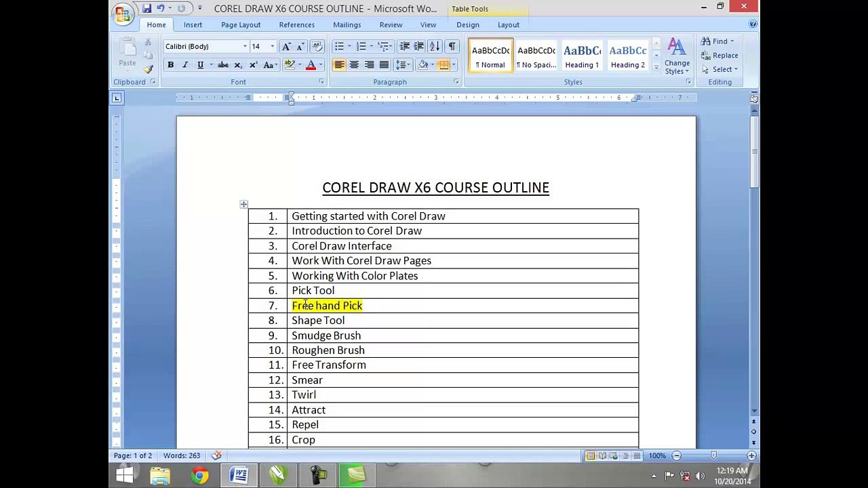Apply shading with the paint bucket
The width and height of the screenshot is (868, 488).
422,65
